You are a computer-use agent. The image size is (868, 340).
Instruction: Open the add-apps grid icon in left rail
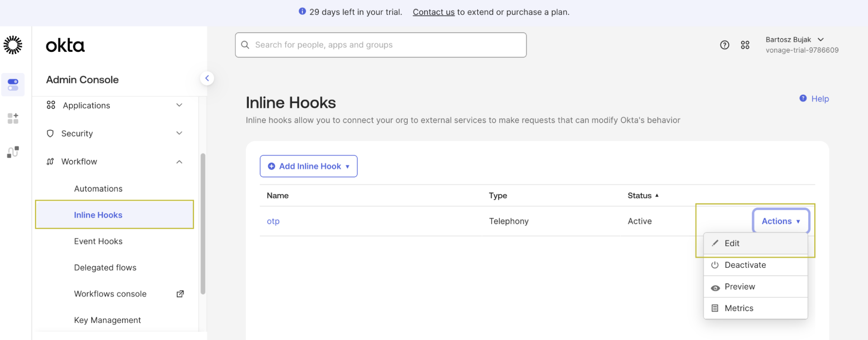coord(13,118)
